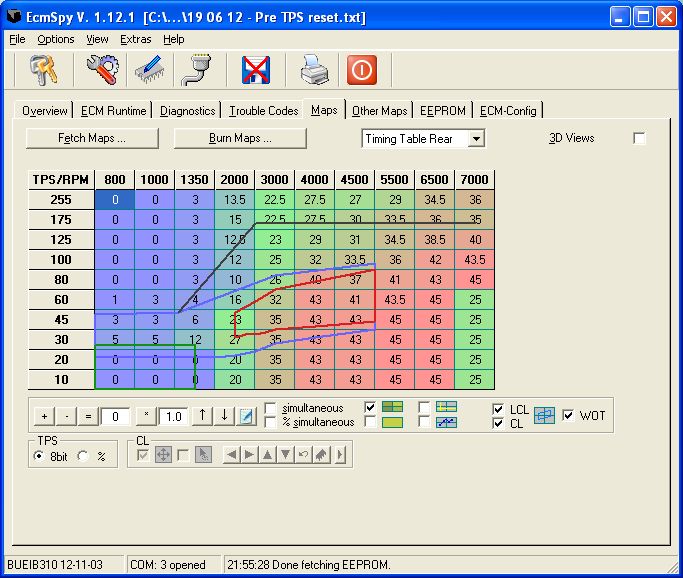Click the Burn Maps button
The height and width of the screenshot is (578, 683).
click(234, 138)
